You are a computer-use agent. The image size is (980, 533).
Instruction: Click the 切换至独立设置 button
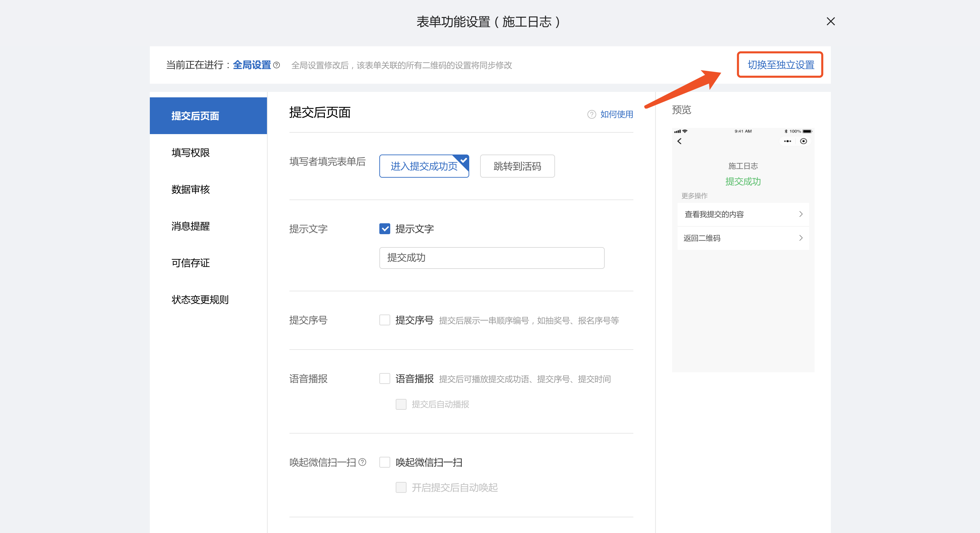tap(780, 65)
